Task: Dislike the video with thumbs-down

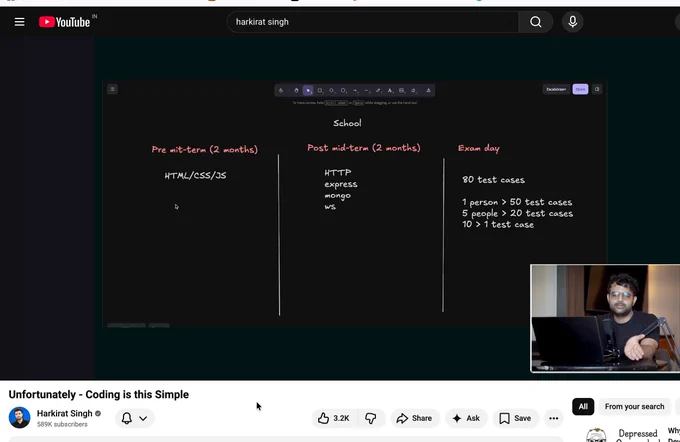Action: [371, 418]
